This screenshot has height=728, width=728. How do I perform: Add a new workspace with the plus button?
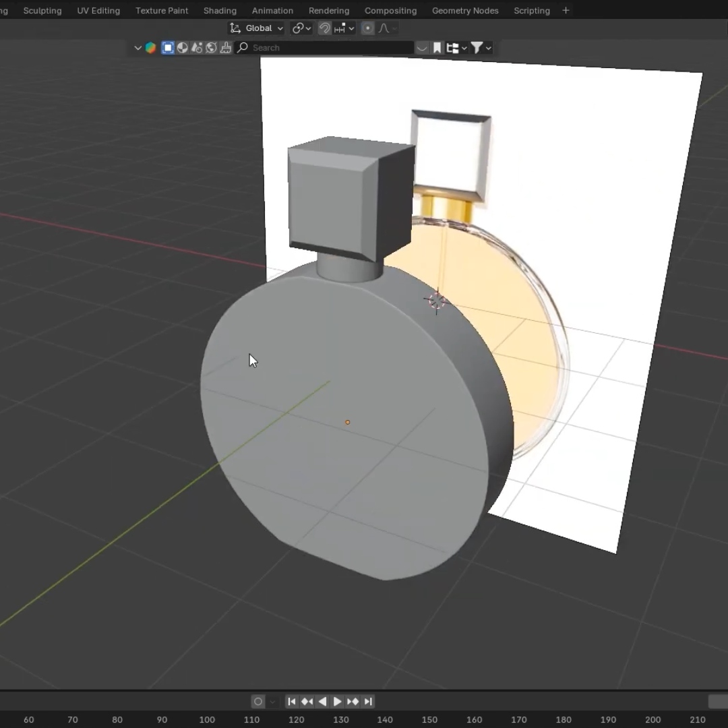tap(566, 10)
